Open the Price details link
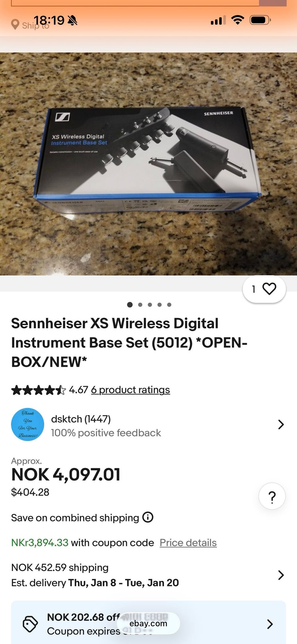Viewport: 297px width, 644px height. (188, 542)
